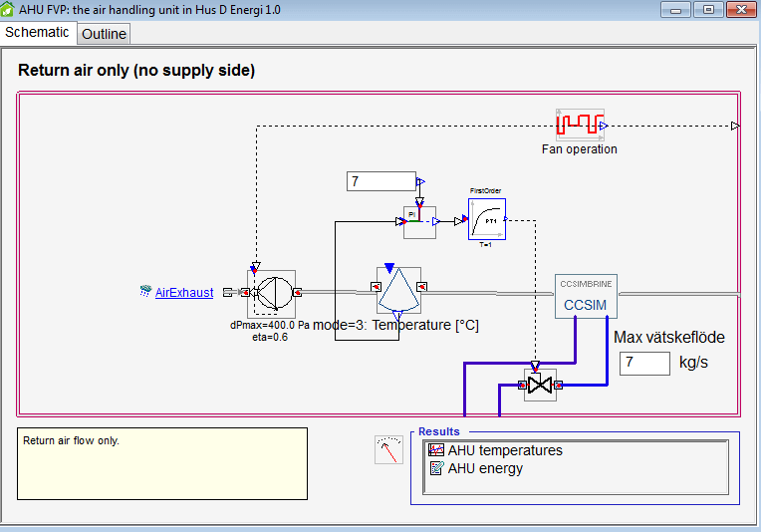This screenshot has width=761, height=532.
Task: Click the gauge icon beside Results
Action: point(388,450)
